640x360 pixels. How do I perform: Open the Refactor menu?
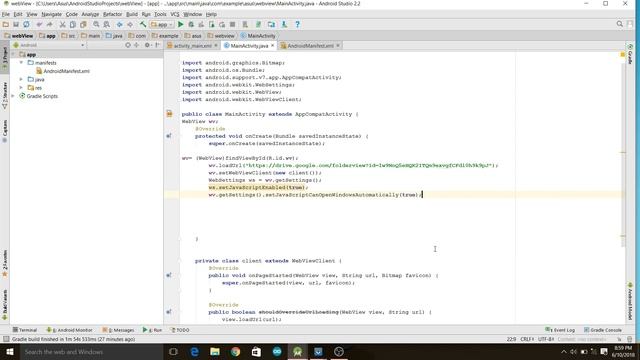[112, 14]
